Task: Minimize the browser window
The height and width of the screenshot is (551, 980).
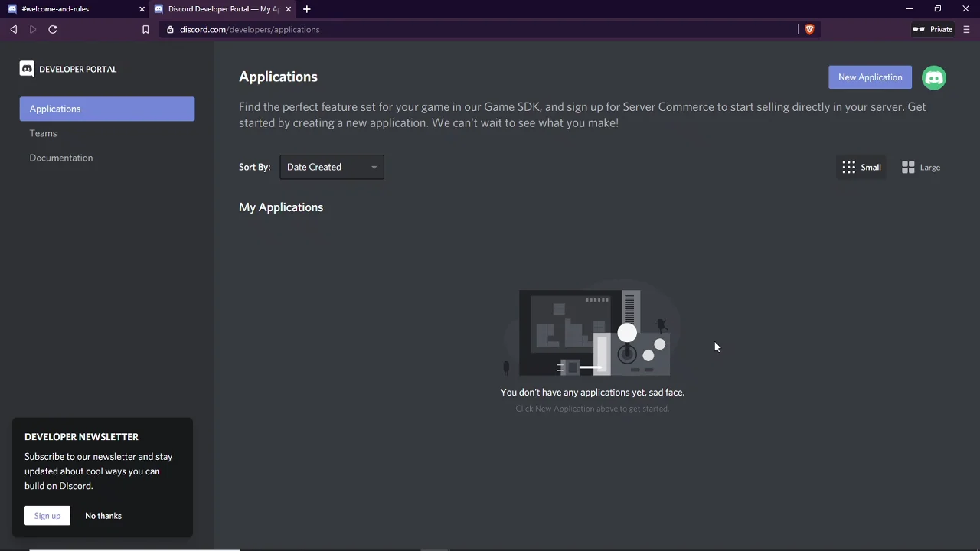Action: tap(909, 9)
